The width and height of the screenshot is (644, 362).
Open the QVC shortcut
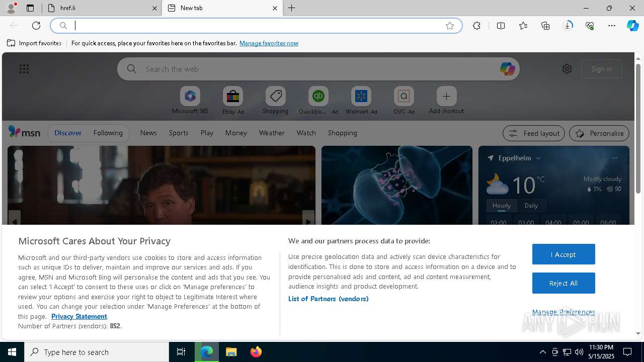click(404, 100)
